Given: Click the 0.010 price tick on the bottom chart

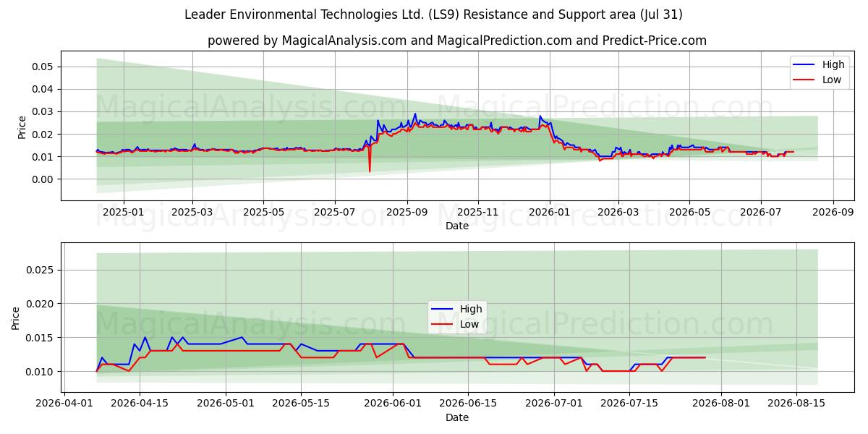Looking at the screenshot, I should click(41, 372).
